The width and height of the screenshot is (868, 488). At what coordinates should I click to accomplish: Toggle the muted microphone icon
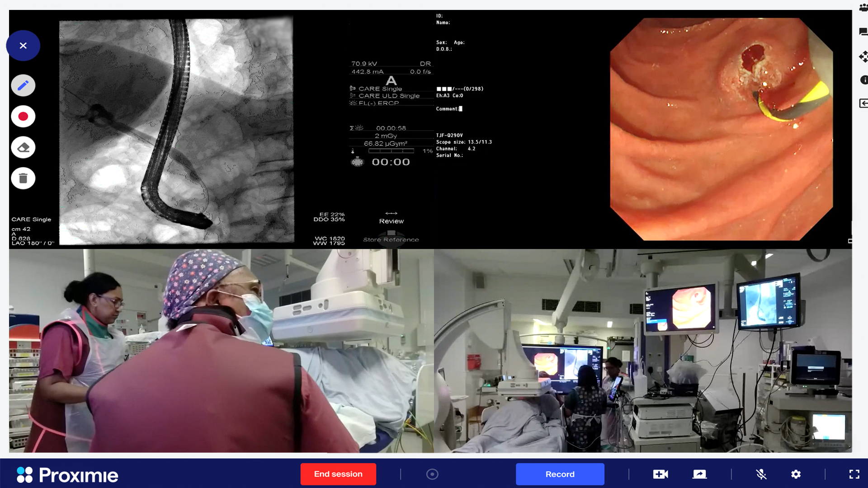coord(761,474)
